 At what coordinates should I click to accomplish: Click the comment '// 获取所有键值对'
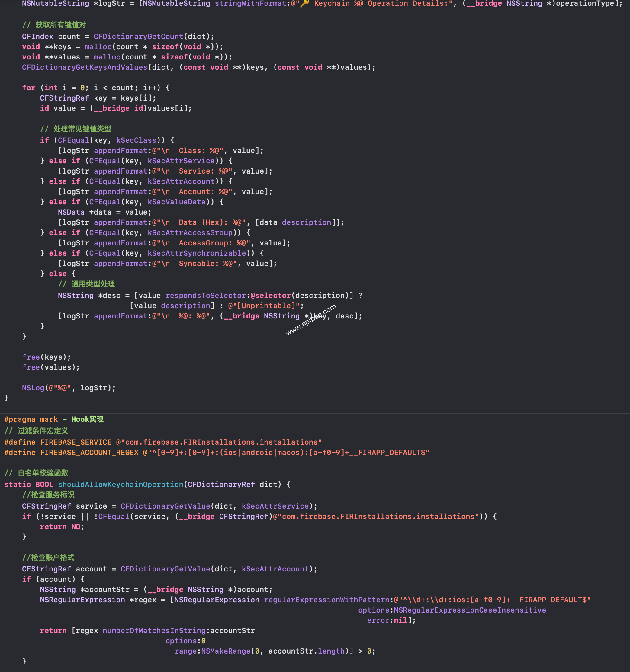54,25
